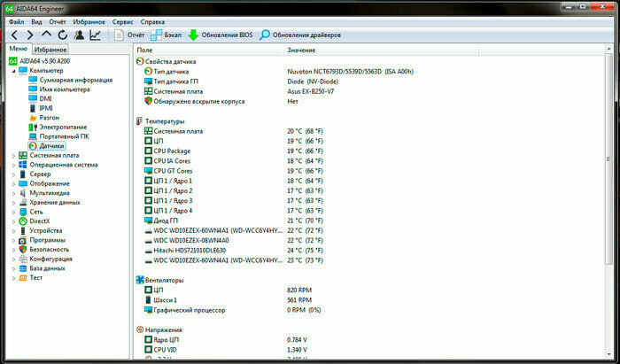The height and width of the screenshot is (364, 620).
Task: Select the Обнаружено вскрытие корпуса row
Action: 221,102
